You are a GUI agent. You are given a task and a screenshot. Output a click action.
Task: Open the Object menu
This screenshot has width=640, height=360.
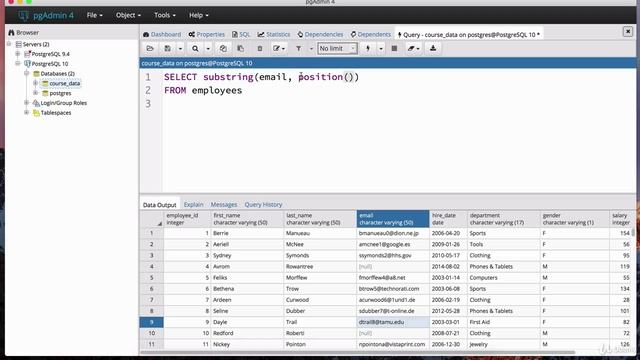click(128, 15)
